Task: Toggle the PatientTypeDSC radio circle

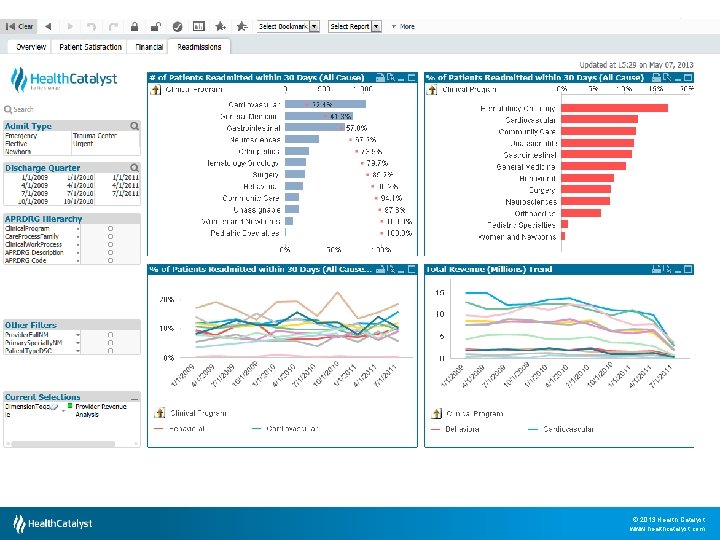Action: [x=110, y=350]
